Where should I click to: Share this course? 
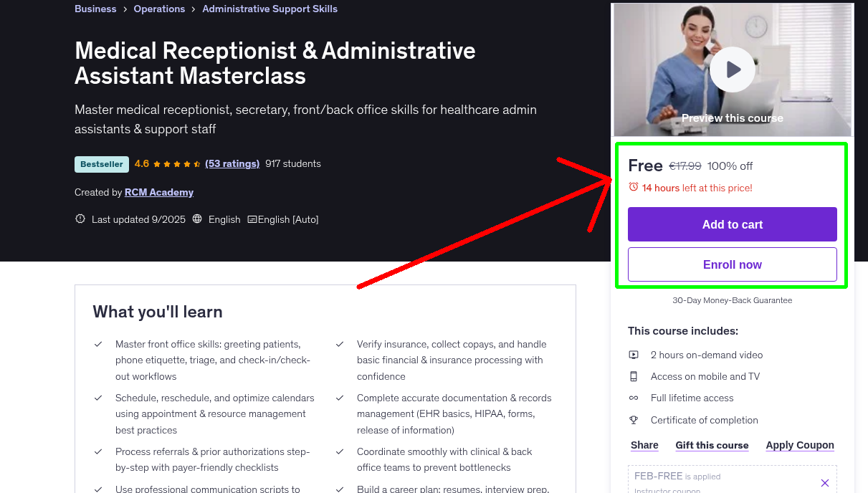(643, 445)
